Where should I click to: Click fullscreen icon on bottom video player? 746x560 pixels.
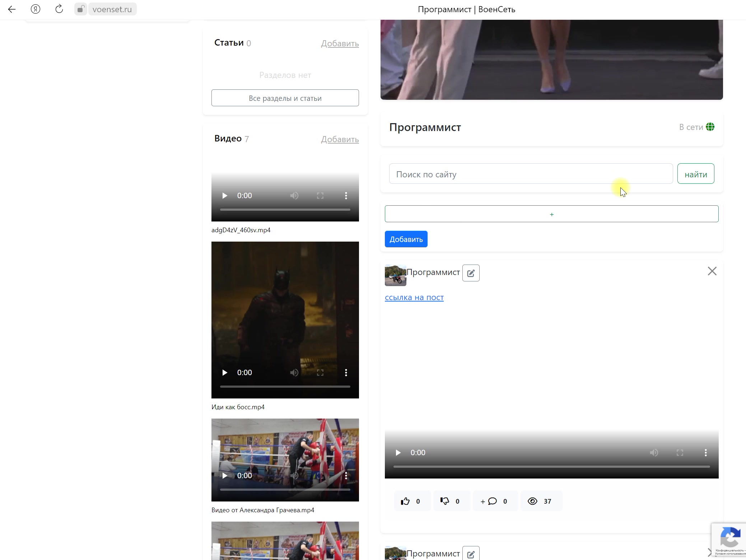click(x=680, y=452)
